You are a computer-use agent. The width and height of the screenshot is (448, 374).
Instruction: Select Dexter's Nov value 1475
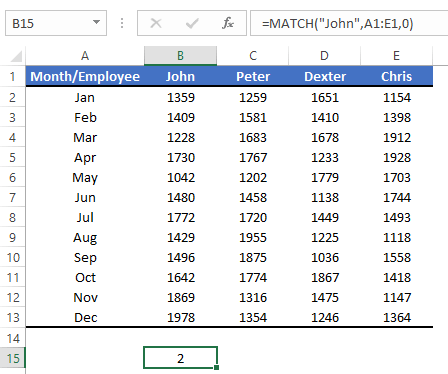[324, 297]
